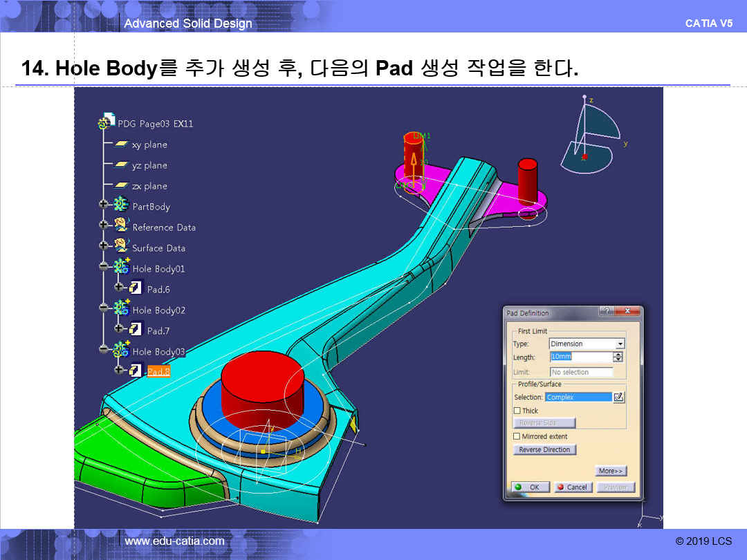Click the Pad.8 icon in tree
This screenshot has height=560, width=747.
[136, 371]
